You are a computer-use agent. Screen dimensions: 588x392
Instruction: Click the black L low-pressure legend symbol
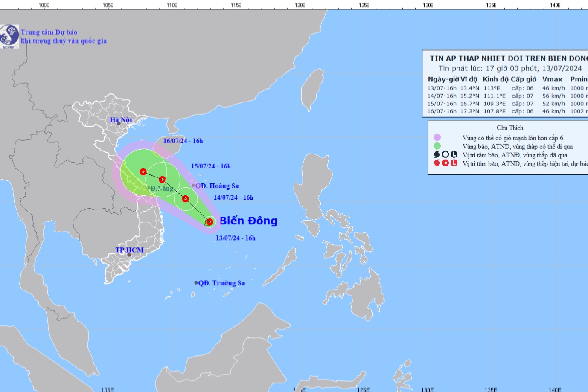point(454,154)
